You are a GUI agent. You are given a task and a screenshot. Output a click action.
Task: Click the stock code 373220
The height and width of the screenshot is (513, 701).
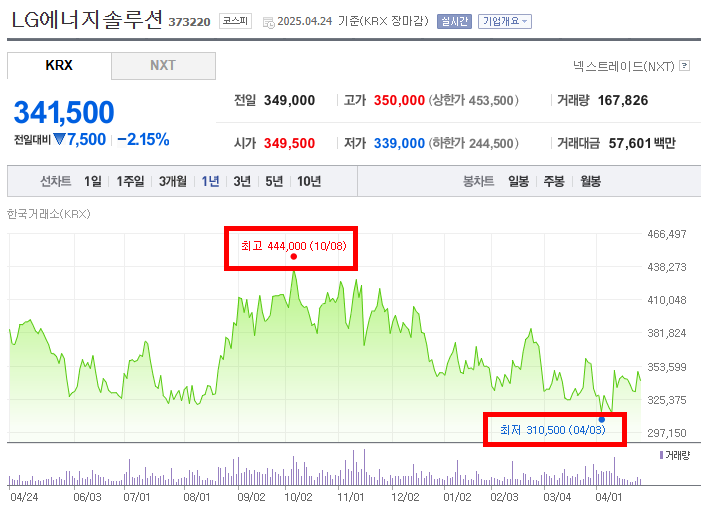[x=189, y=22]
